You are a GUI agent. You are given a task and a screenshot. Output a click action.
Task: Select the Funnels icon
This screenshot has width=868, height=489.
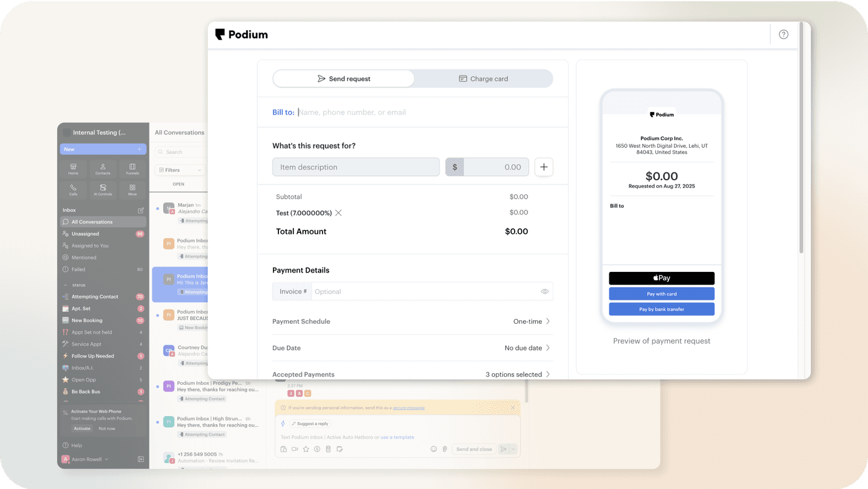coord(132,169)
